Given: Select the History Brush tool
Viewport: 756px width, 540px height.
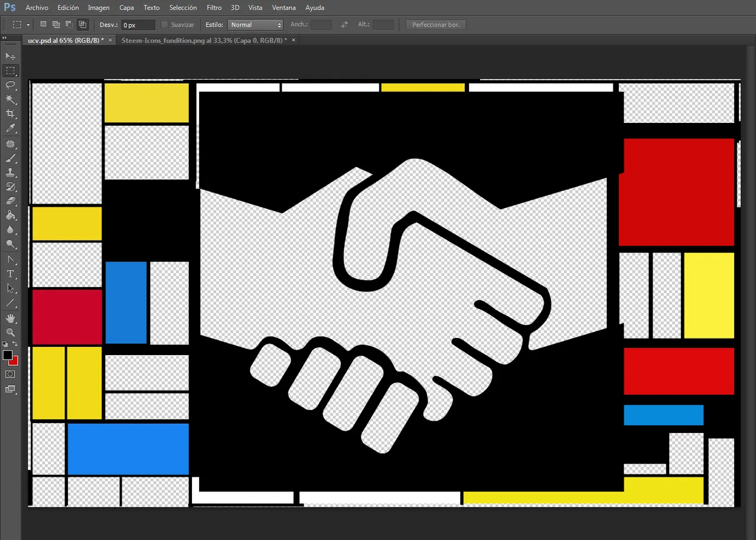Looking at the screenshot, I should coord(10,187).
